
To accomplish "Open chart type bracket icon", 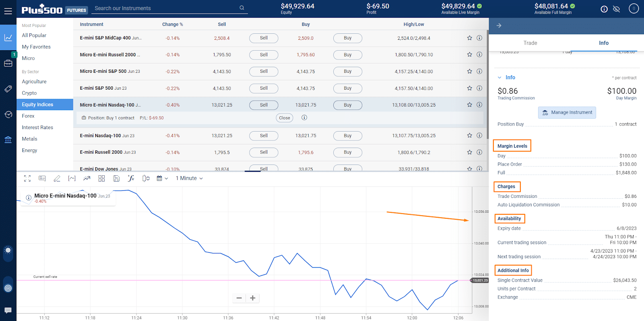I will click(x=72, y=178).
